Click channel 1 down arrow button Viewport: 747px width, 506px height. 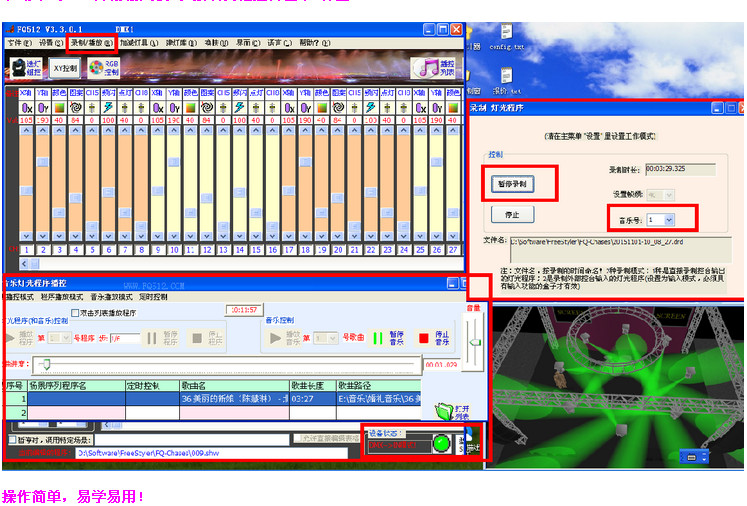click(27, 236)
